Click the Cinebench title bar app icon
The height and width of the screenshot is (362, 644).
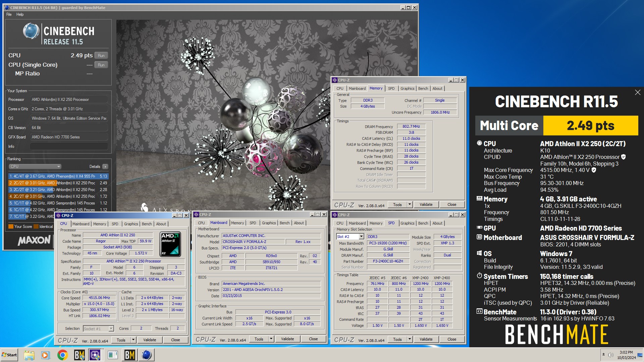tap(7, 7)
